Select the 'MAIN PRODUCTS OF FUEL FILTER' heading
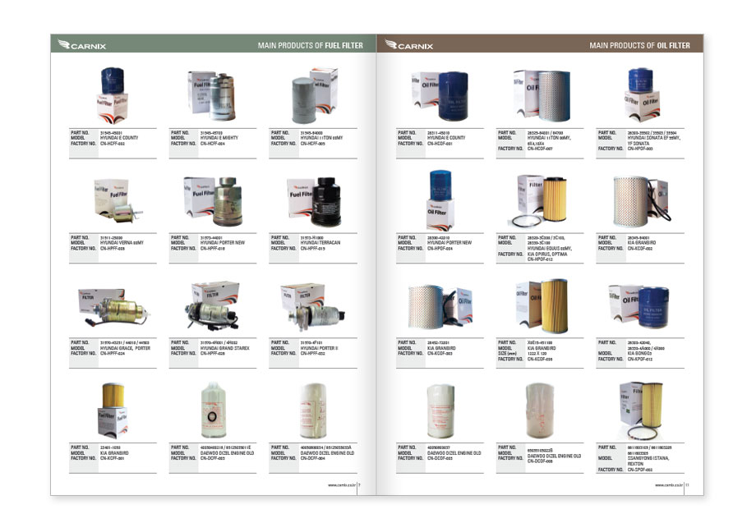756x532 pixels. (310, 45)
